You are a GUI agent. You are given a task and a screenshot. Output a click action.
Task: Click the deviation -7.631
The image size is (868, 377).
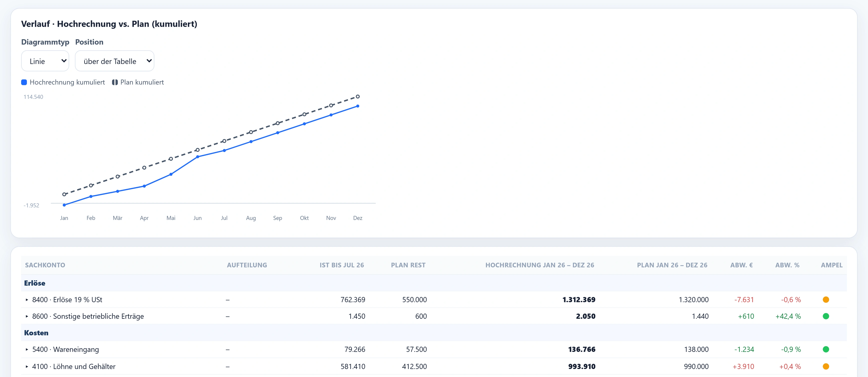pyautogui.click(x=744, y=300)
